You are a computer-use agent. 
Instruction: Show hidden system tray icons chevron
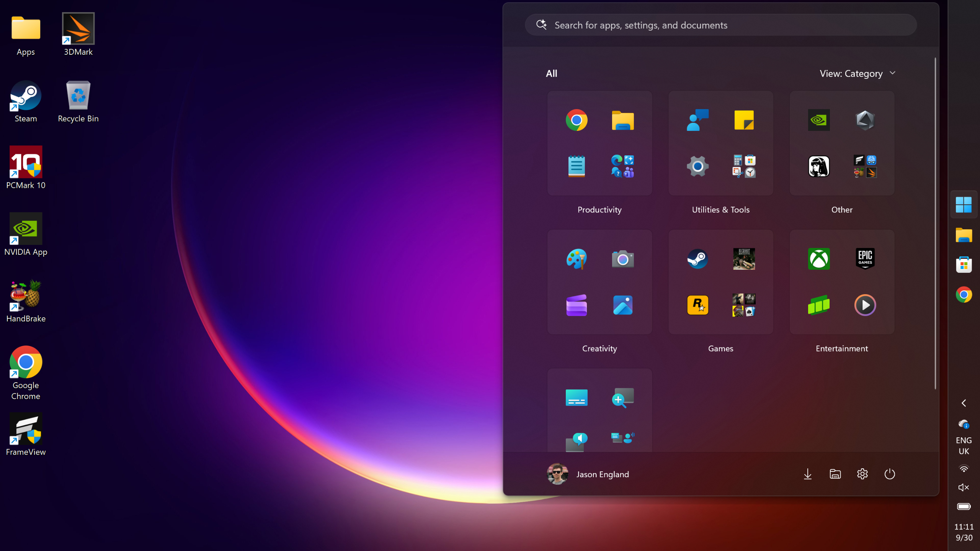pos(964,403)
